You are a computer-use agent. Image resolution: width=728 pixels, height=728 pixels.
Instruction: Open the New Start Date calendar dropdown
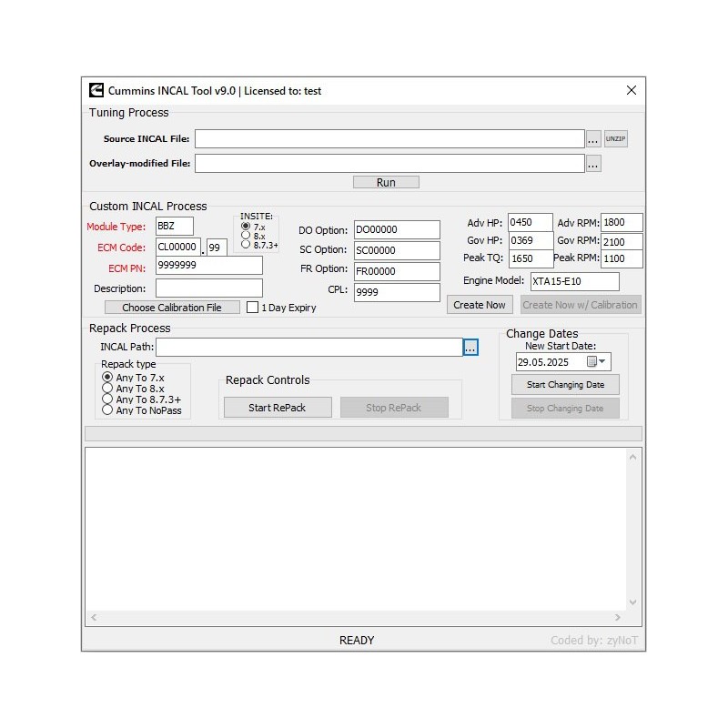[597, 361]
